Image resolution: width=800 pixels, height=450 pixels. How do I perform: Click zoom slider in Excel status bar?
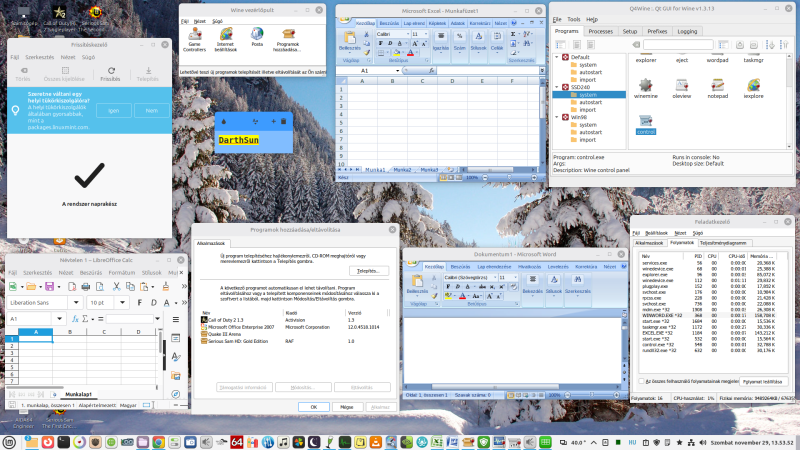pos(509,178)
